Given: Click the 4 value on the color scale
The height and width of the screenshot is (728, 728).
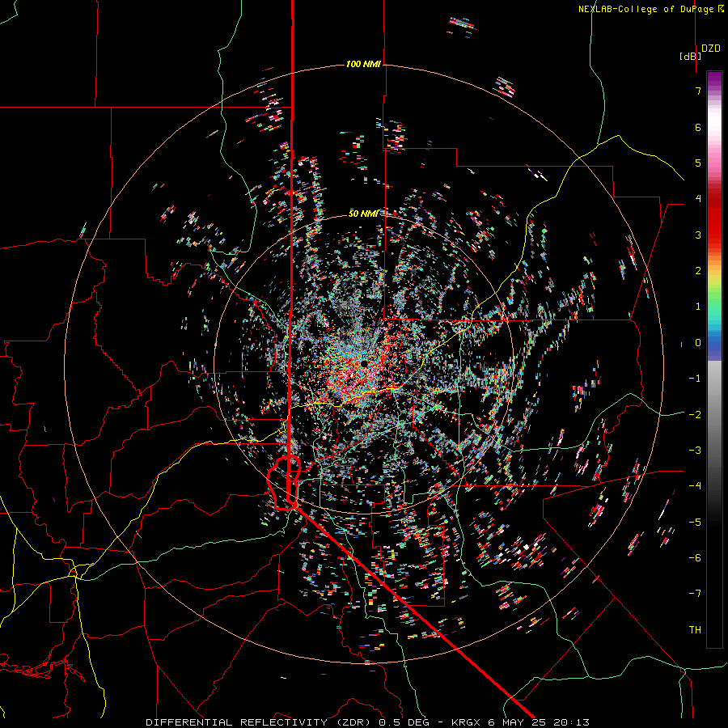Looking at the screenshot, I should tap(698, 199).
